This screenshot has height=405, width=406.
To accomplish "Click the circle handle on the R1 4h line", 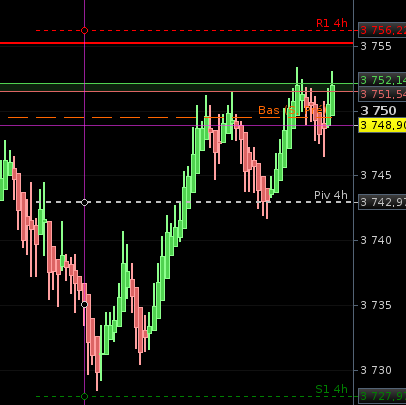I will (x=84, y=31).
